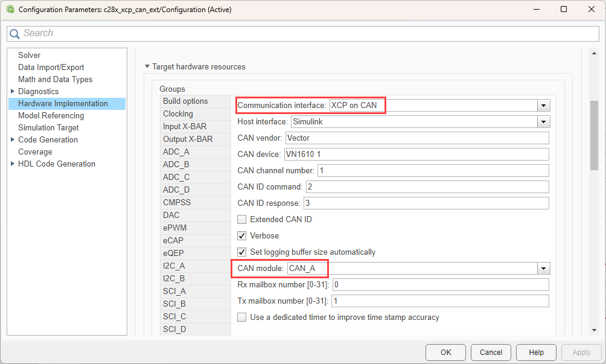This screenshot has width=606, height=364.
Task: Expand the Code Generation tree arrow
Action: pyautogui.click(x=13, y=139)
